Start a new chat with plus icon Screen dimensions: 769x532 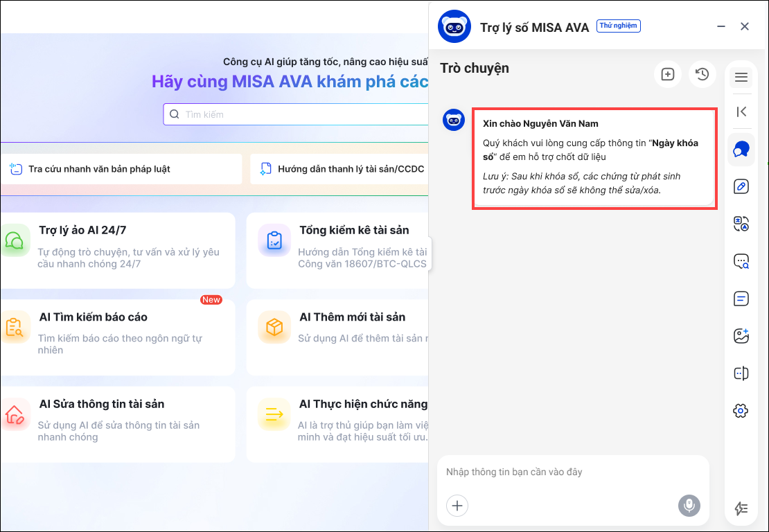(x=667, y=74)
